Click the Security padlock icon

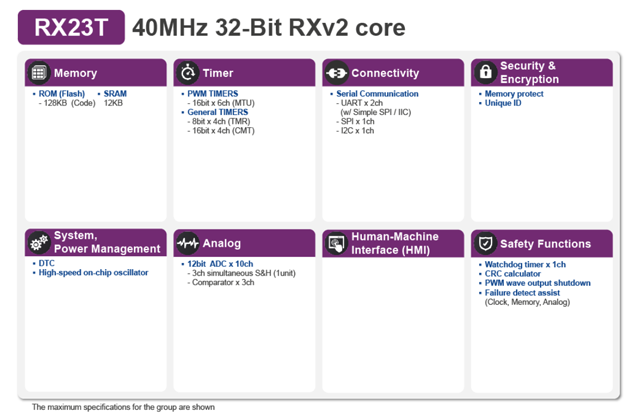(x=485, y=72)
